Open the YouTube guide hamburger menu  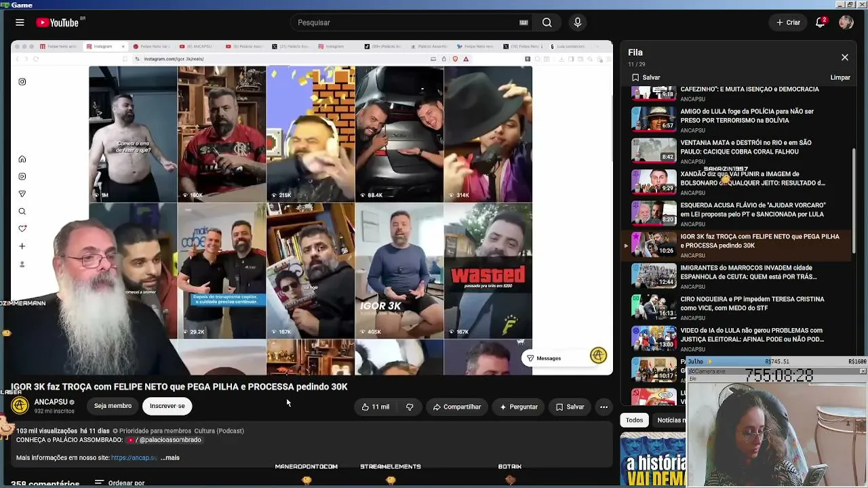[x=20, y=22]
